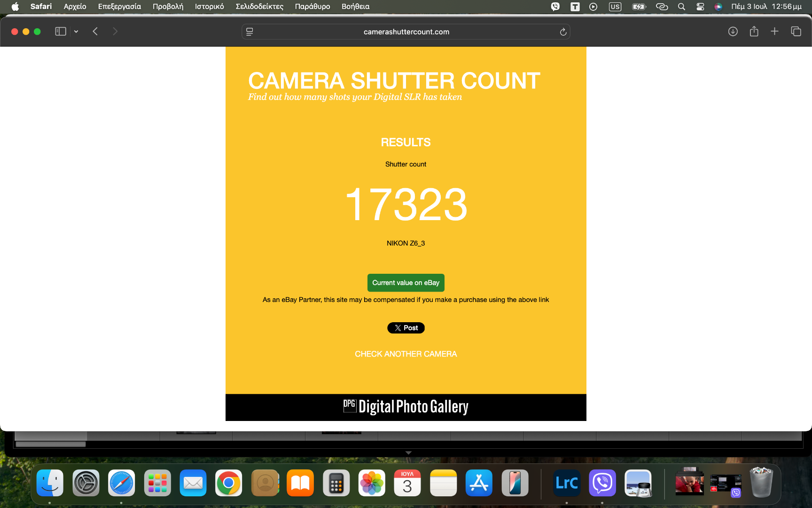Open the Βοήθεια menu

(x=356, y=7)
